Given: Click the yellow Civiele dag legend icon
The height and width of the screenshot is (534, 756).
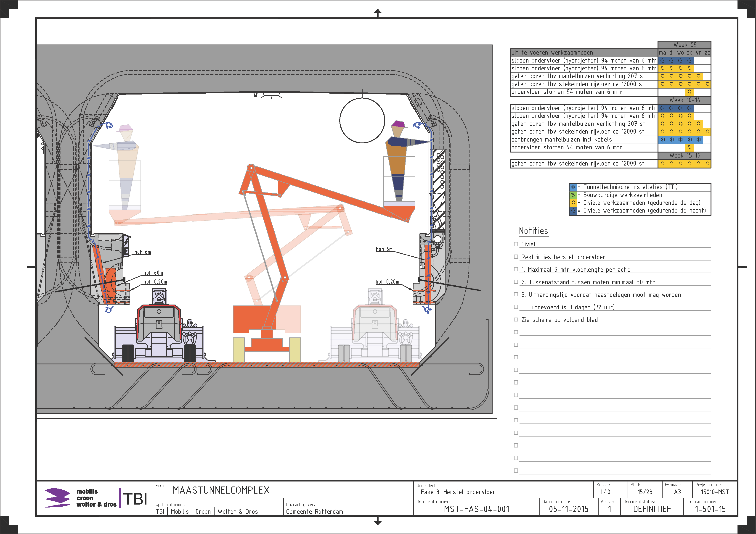Looking at the screenshot, I should click(x=573, y=203).
